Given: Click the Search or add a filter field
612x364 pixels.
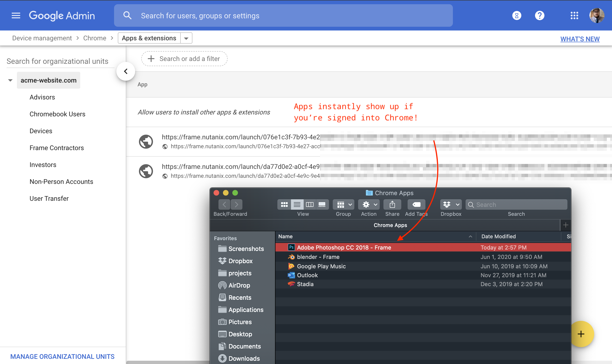Looking at the screenshot, I should pyautogui.click(x=184, y=59).
